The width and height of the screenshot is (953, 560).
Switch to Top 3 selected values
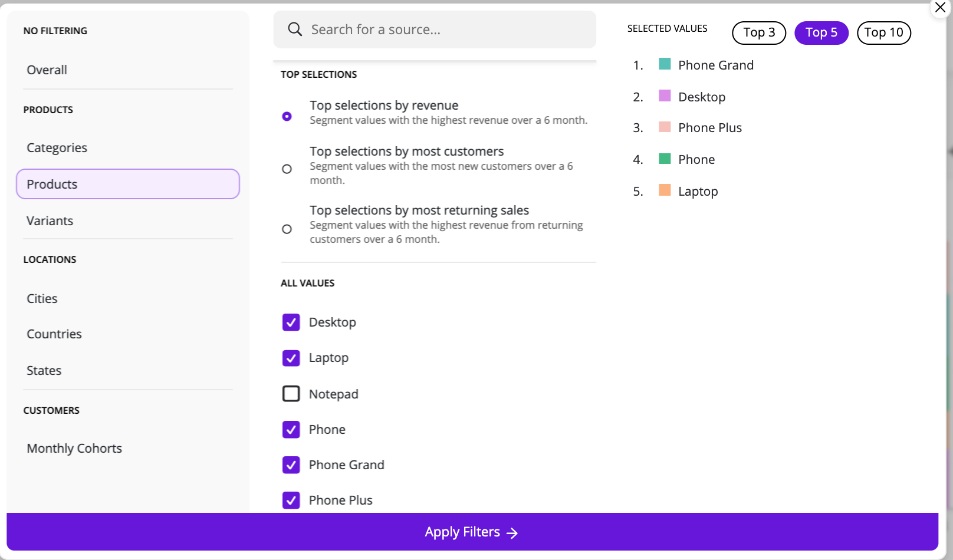[x=759, y=33]
